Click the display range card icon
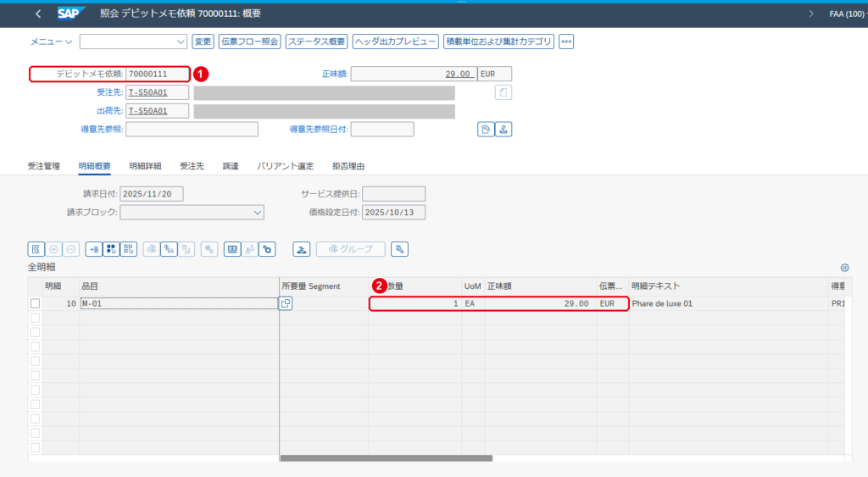This screenshot has width=868, height=477. pos(232,249)
